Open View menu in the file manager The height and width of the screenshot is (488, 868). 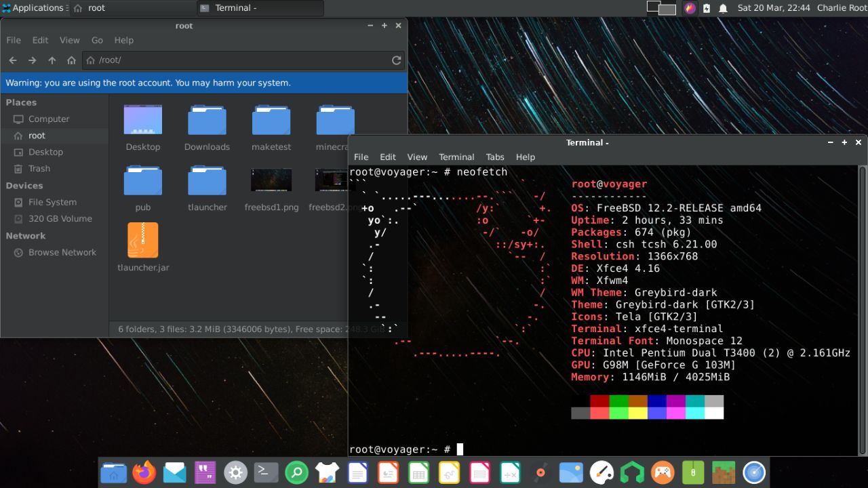70,40
